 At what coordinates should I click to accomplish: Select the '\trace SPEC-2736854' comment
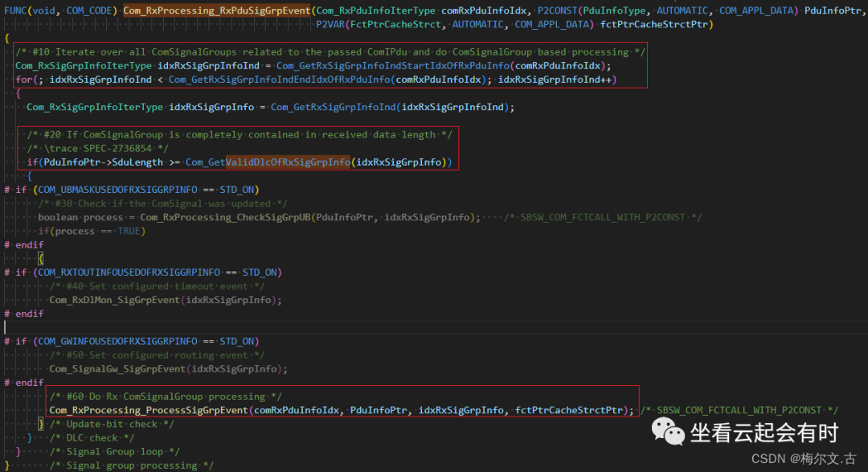point(97,149)
